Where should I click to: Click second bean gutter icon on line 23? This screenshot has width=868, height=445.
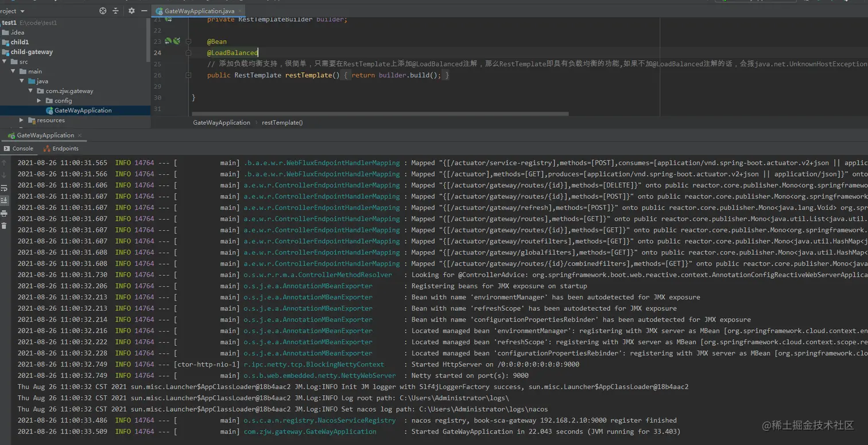(177, 41)
